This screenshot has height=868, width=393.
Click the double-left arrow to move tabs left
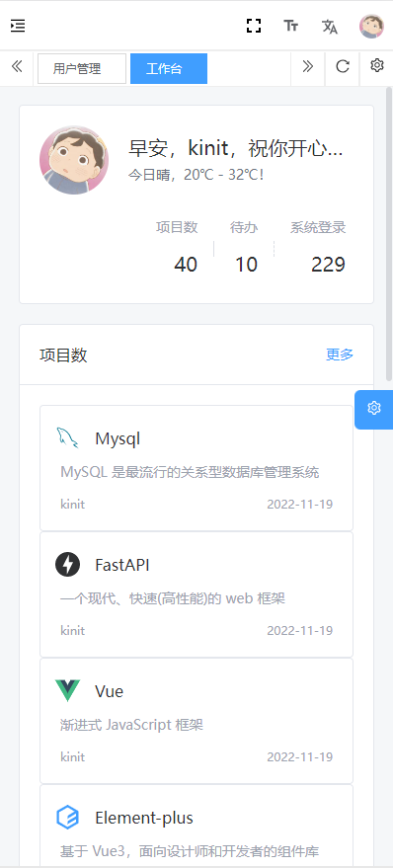click(x=17, y=67)
